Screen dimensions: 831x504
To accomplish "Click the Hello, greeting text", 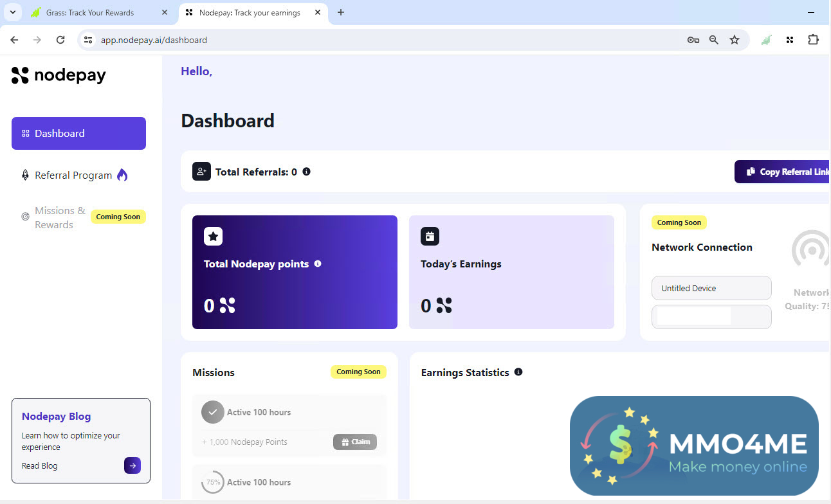I will [197, 71].
